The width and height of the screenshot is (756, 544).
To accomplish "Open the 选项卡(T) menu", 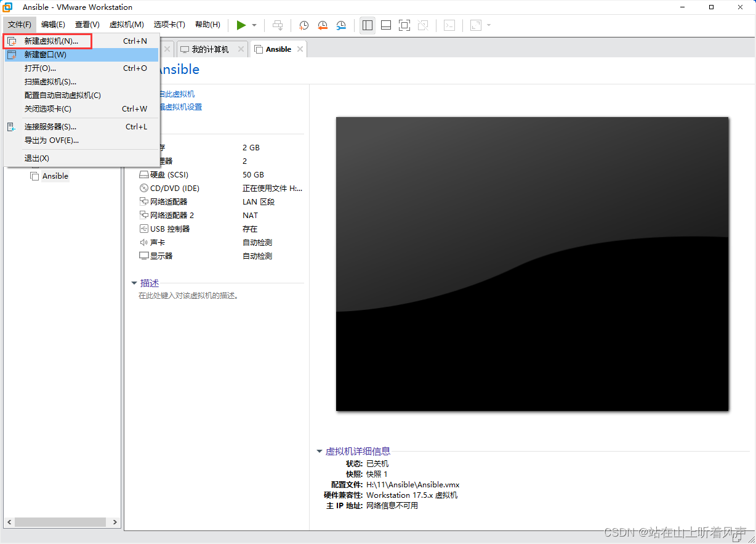I will click(169, 25).
